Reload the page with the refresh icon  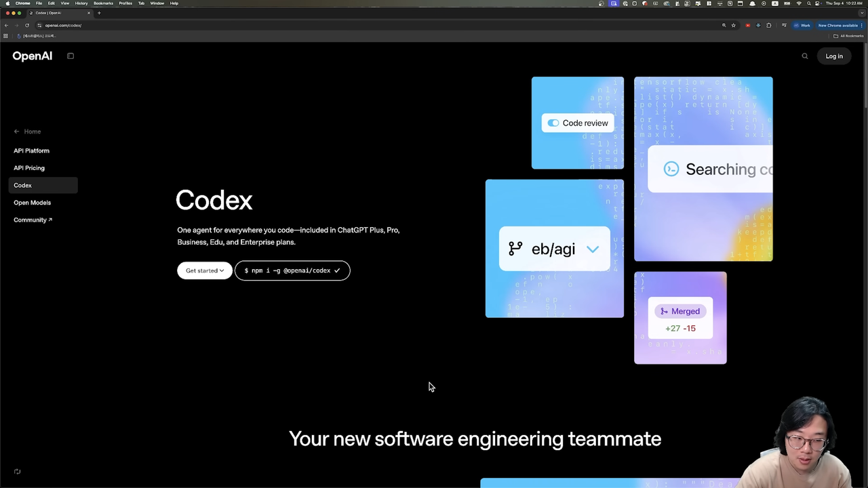(27, 25)
